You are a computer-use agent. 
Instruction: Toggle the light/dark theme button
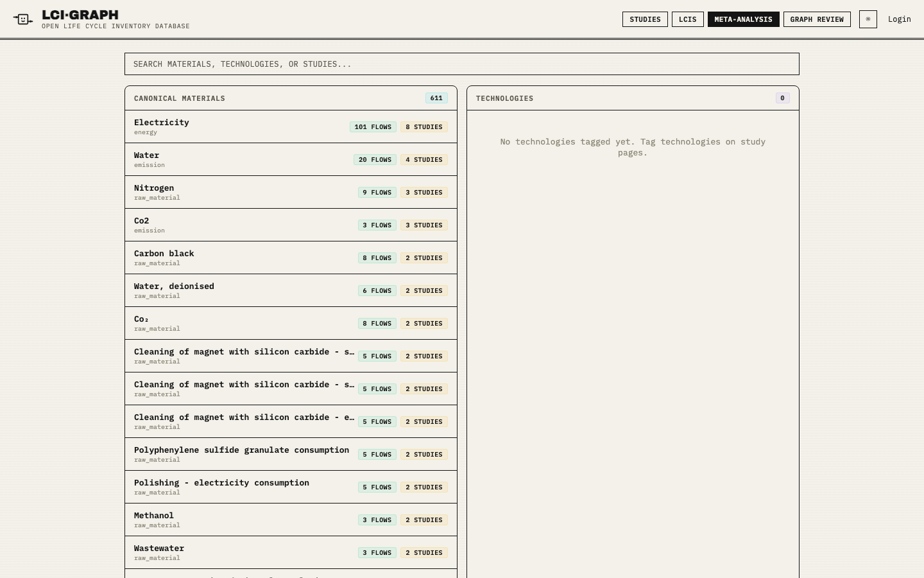point(868,19)
